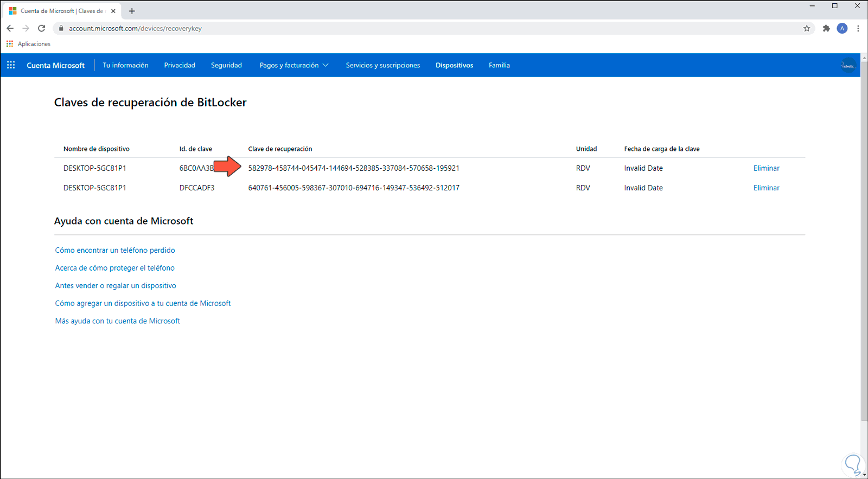Image resolution: width=868 pixels, height=479 pixels.
Task: Open the Privacidad section
Action: (x=180, y=65)
